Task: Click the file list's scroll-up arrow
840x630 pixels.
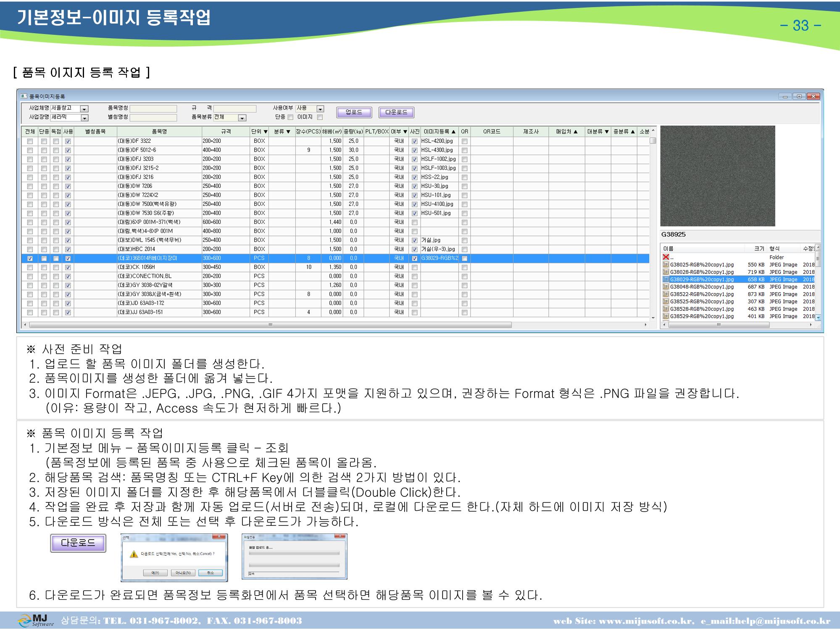Action: [818, 247]
